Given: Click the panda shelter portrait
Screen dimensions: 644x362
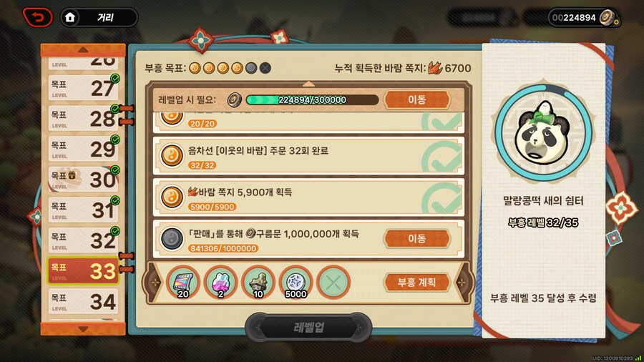Looking at the screenshot, I should [545, 132].
